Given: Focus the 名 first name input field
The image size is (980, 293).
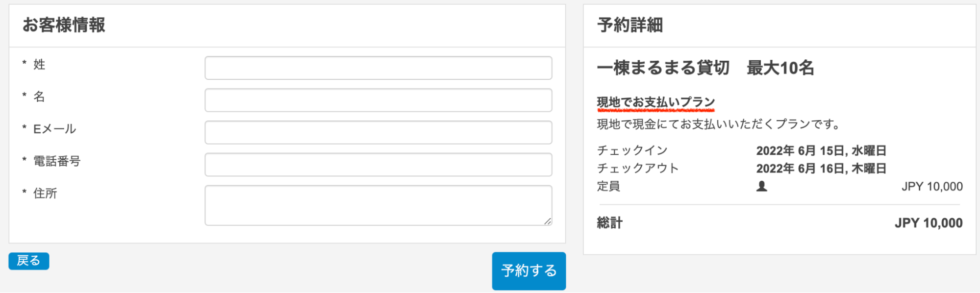Looking at the screenshot, I should [378, 100].
